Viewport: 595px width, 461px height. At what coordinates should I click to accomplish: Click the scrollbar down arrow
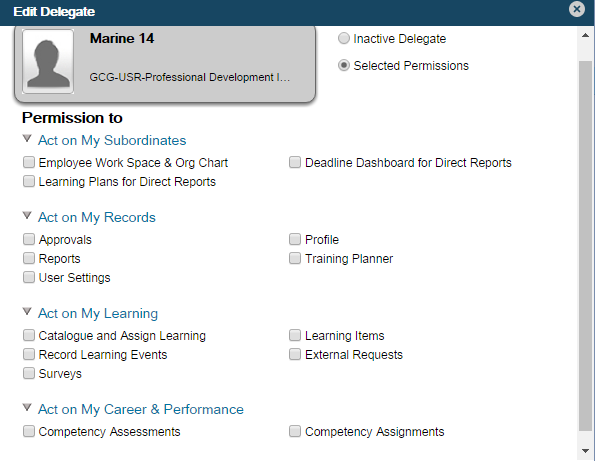(x=585, y=451)
